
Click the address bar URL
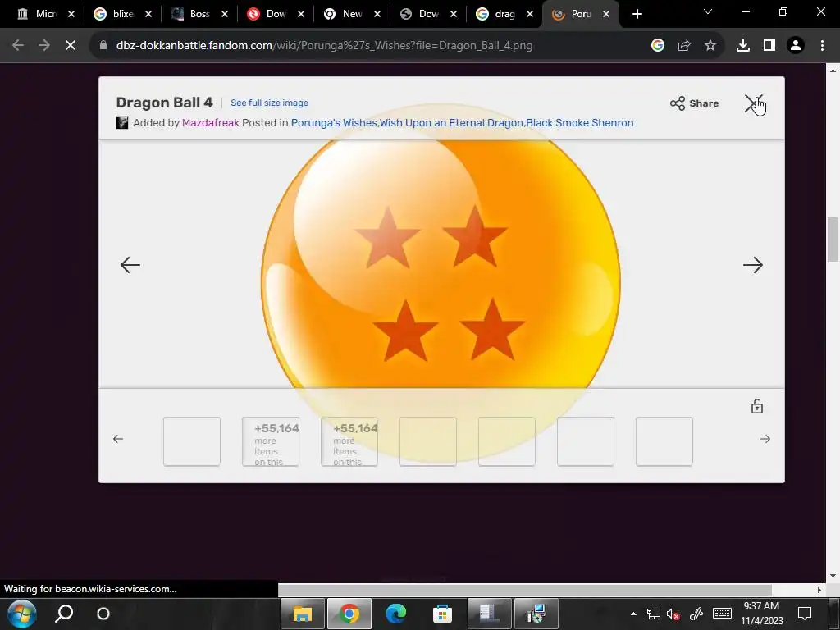[x=324, y=46]
